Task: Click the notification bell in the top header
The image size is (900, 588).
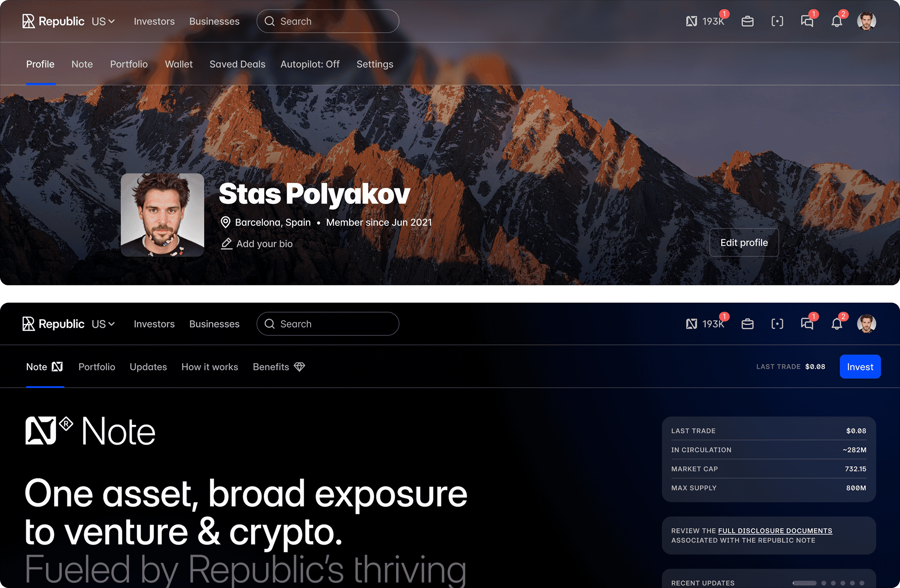Action: [837, 21]
